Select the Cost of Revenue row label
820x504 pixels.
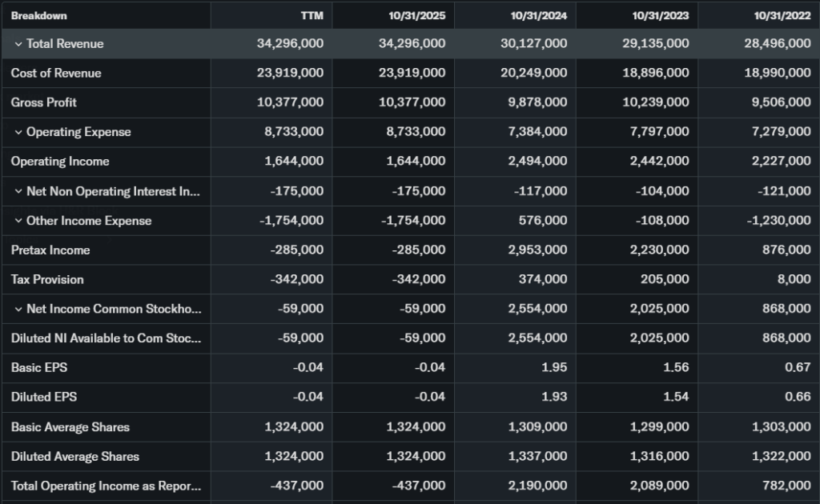(x=56, y=74)
